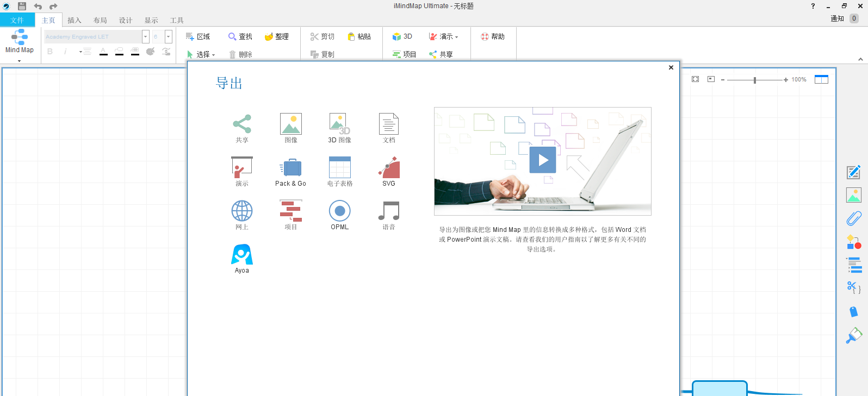Open the attachments paperclip sidebar icon
Image resolution: width=868 pixels, height=396 pixels.
(x=854, y=218)
